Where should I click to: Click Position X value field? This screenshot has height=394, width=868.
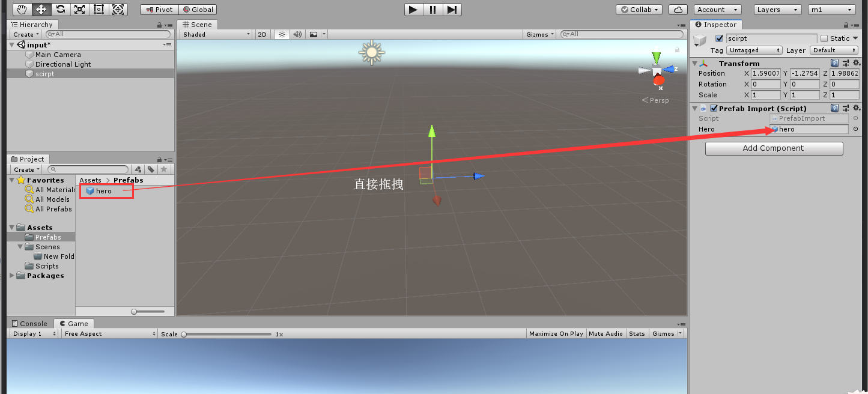tap(766, 73)
